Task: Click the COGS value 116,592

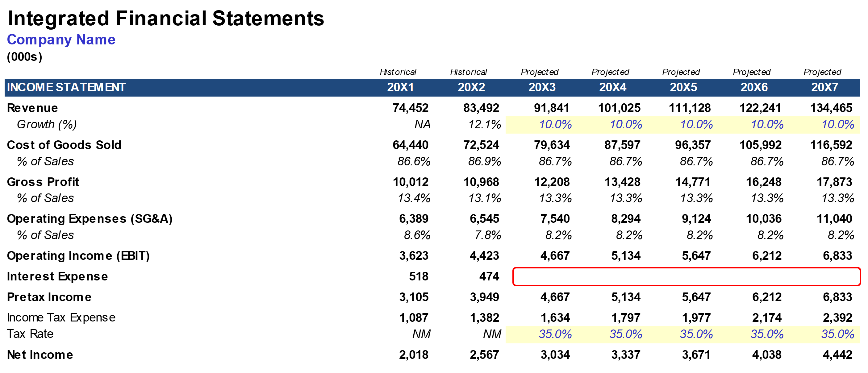Action: pos(831,145)
